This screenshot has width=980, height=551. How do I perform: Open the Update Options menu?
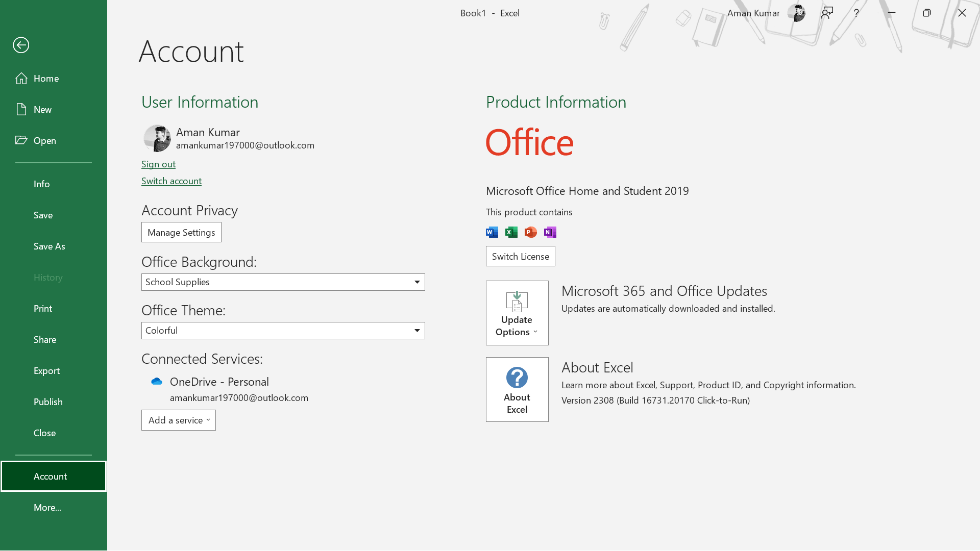pyautogui.click(x=517, y=313)
